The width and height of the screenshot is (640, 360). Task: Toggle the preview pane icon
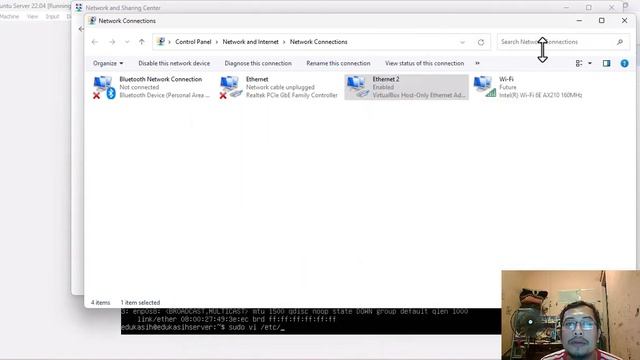[607, 63]
